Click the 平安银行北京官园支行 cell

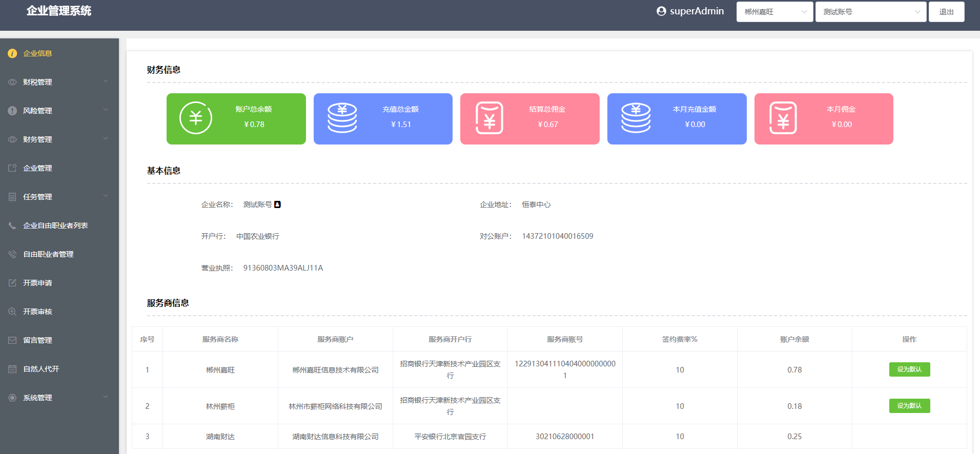coord(450,437)
